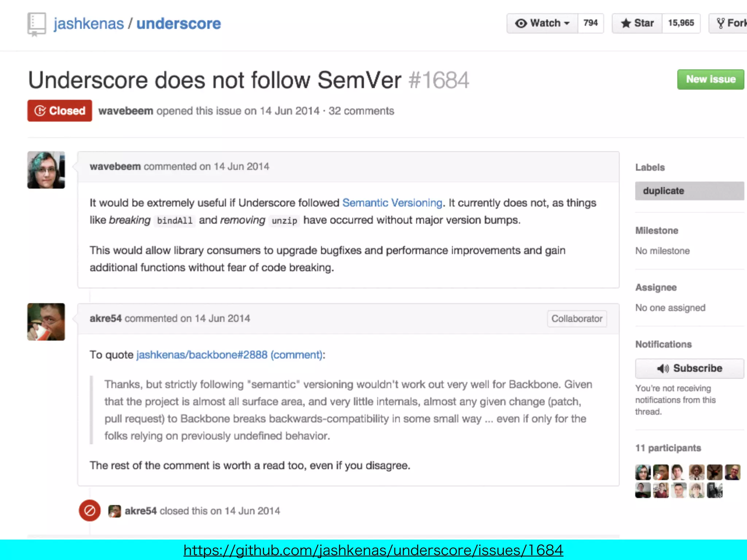Open the Watch dropdown button

coord(542,23)
